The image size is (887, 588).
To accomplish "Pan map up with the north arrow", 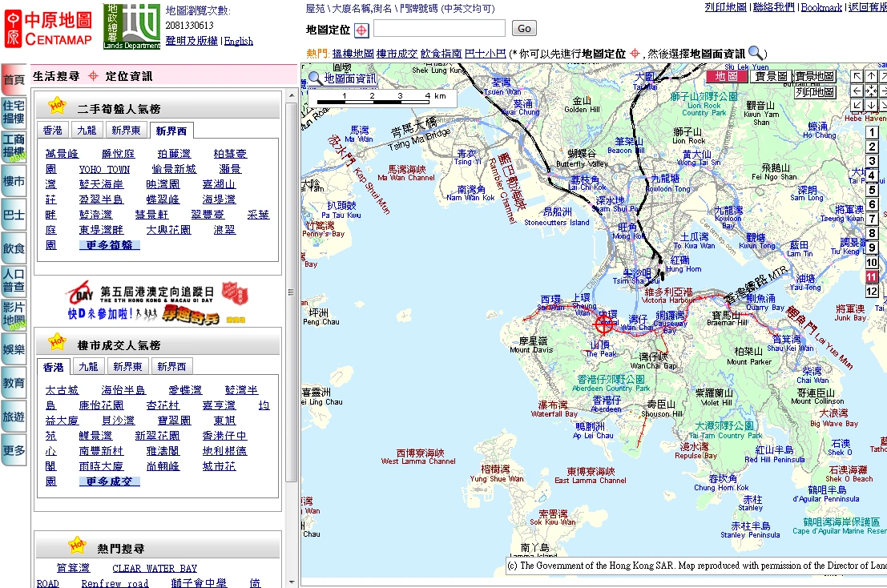I will click(872, 76).
